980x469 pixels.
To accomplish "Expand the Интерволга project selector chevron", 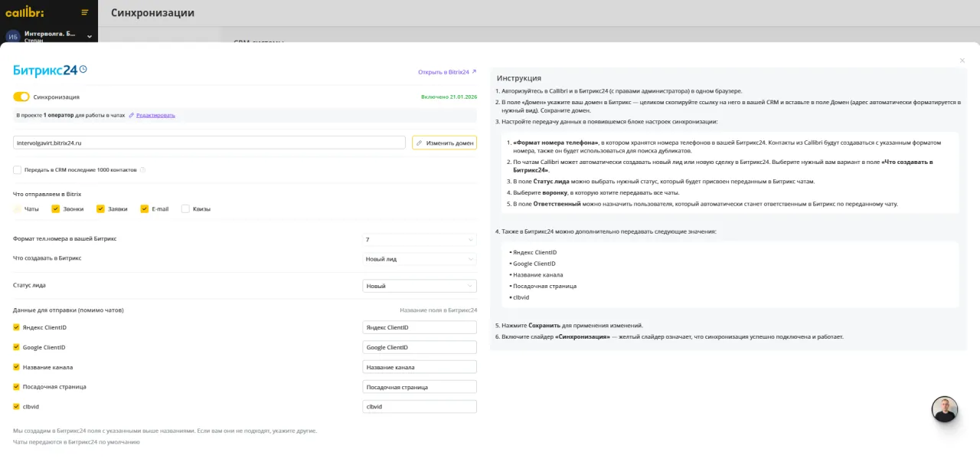I will [90, 36].
